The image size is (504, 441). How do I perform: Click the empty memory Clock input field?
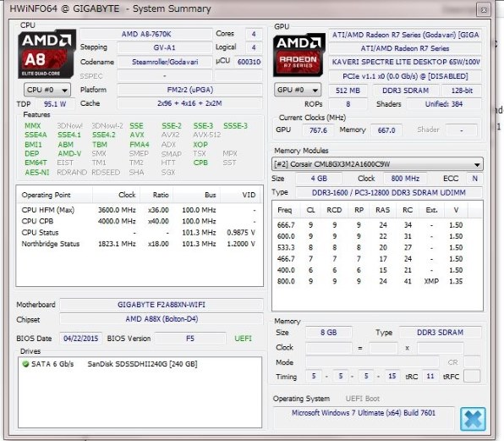[x=328, y=348]
